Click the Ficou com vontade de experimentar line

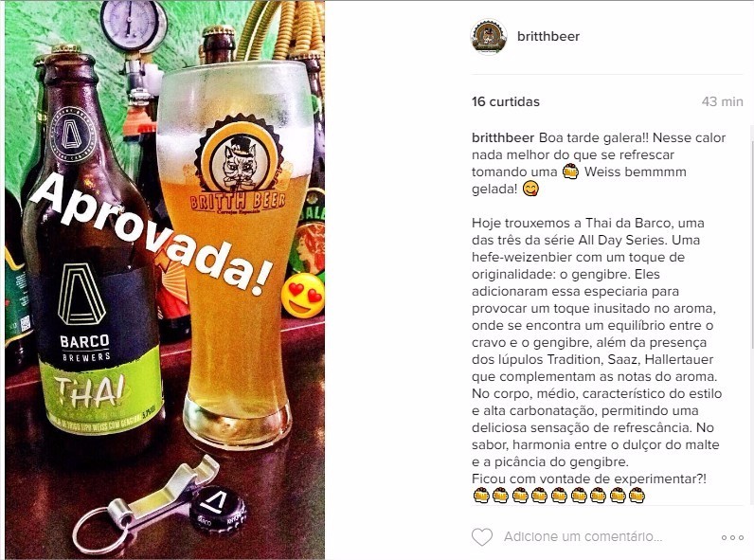click(589, 479)
